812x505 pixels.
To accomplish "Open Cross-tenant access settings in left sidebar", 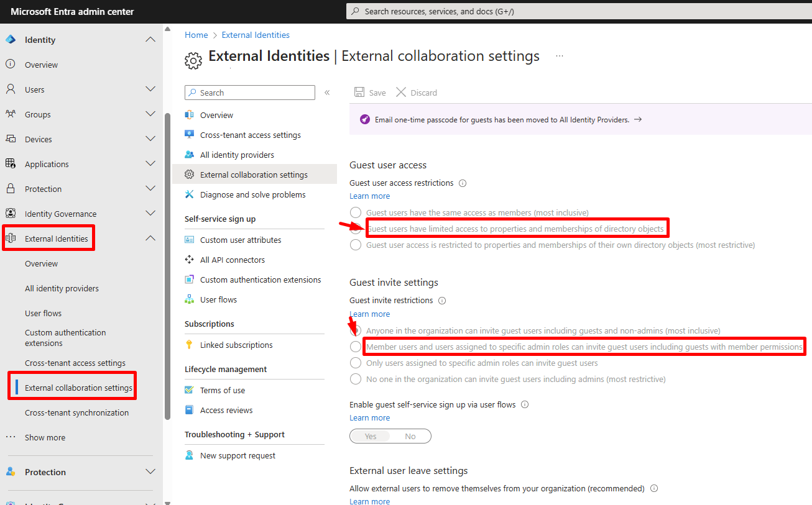I will tap(75, 363).
